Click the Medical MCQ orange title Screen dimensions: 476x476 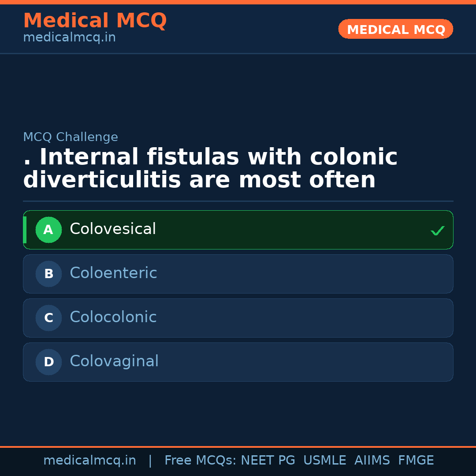[x=95, y=21]
